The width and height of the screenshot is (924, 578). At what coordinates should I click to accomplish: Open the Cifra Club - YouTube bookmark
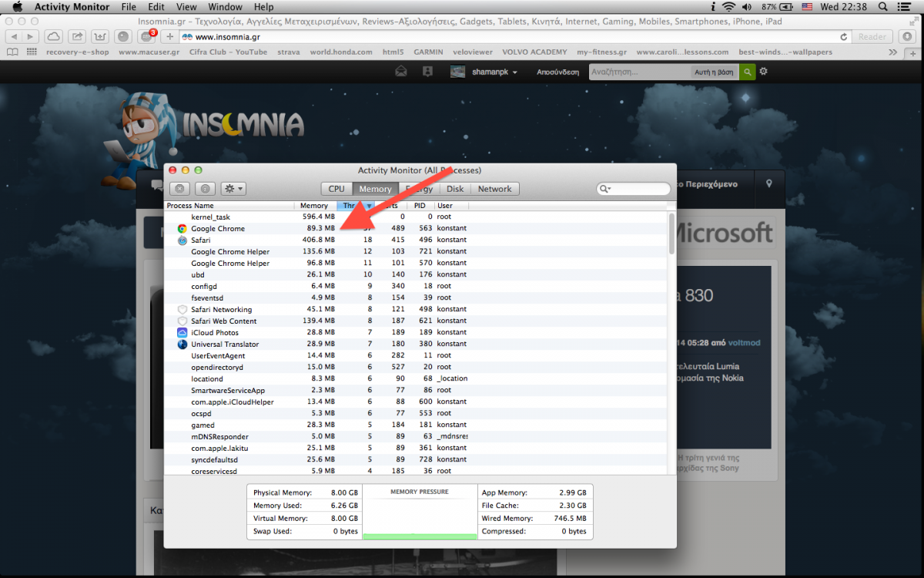(229, 52)
